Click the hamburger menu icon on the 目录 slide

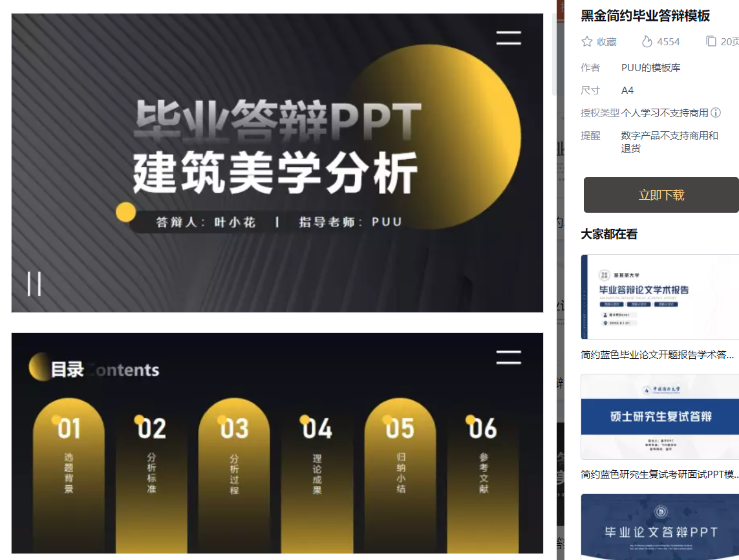tap(509, 358)
